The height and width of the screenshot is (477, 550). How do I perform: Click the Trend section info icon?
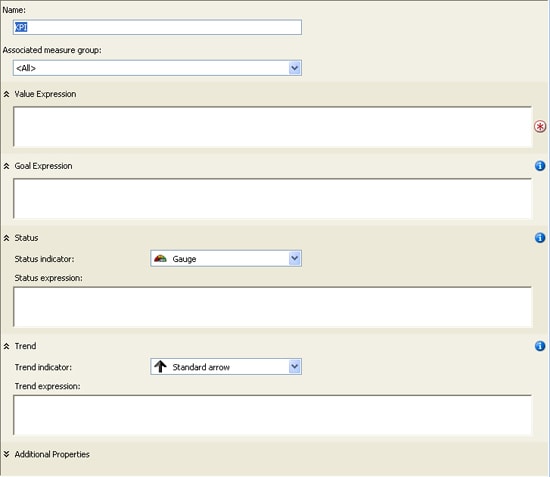pyautogui.click(x=540, y=346)
